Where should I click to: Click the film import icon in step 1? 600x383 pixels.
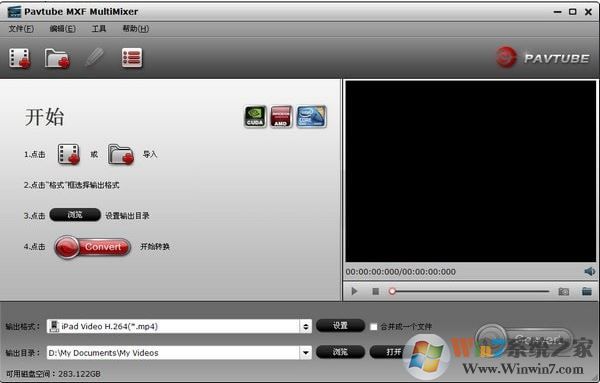(x=69, y=154)
